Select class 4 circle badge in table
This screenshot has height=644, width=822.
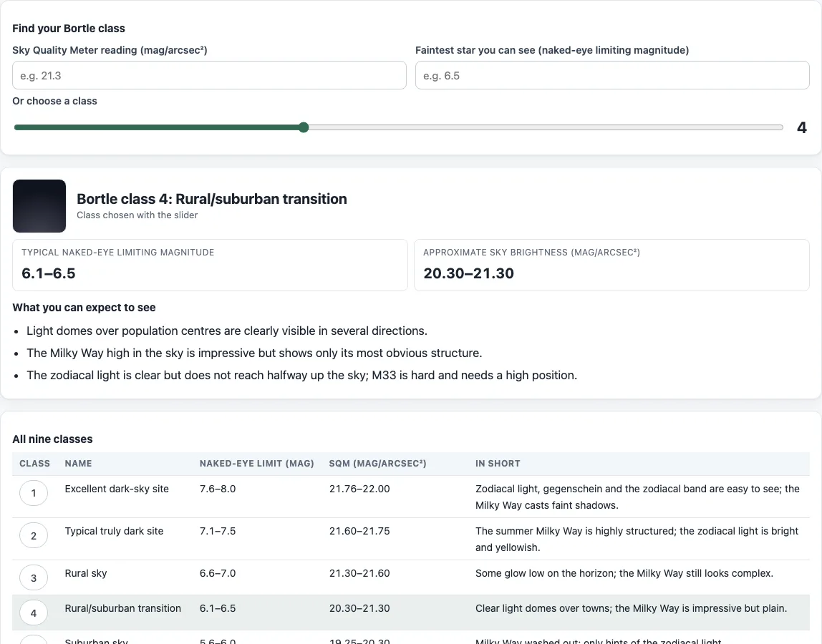(x=34, y=613)
